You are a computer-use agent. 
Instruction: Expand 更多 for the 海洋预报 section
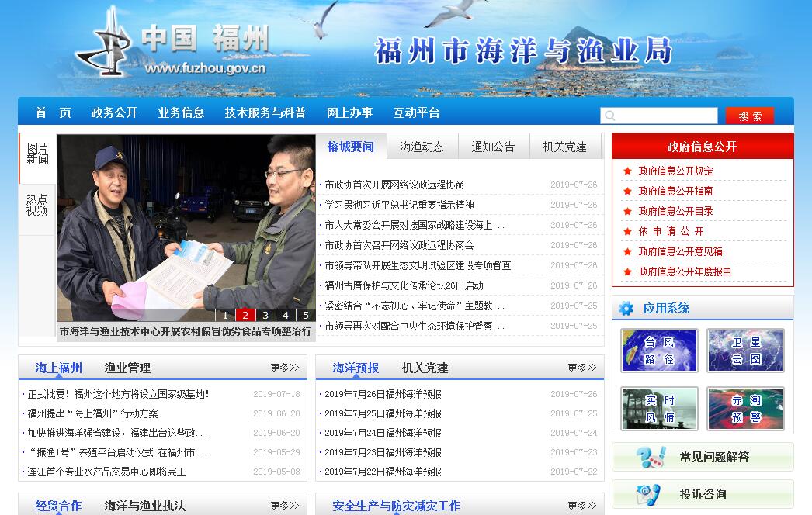click(x=581, y=368)
